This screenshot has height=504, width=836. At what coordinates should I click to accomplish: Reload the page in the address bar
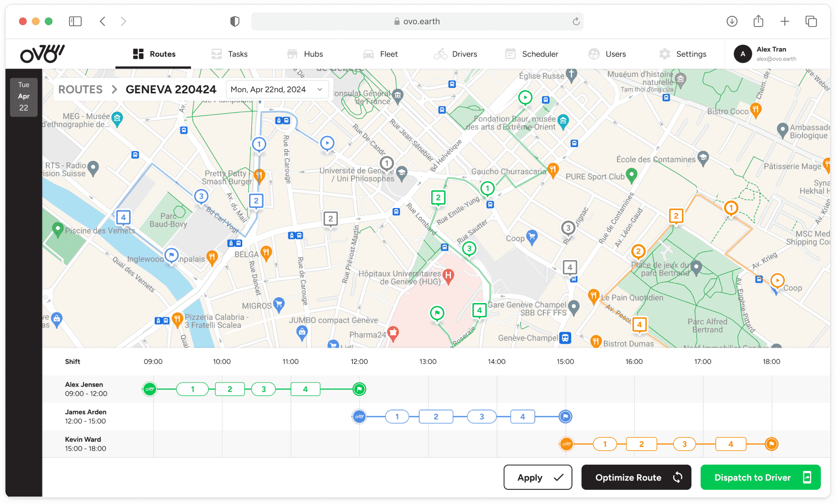576,21
